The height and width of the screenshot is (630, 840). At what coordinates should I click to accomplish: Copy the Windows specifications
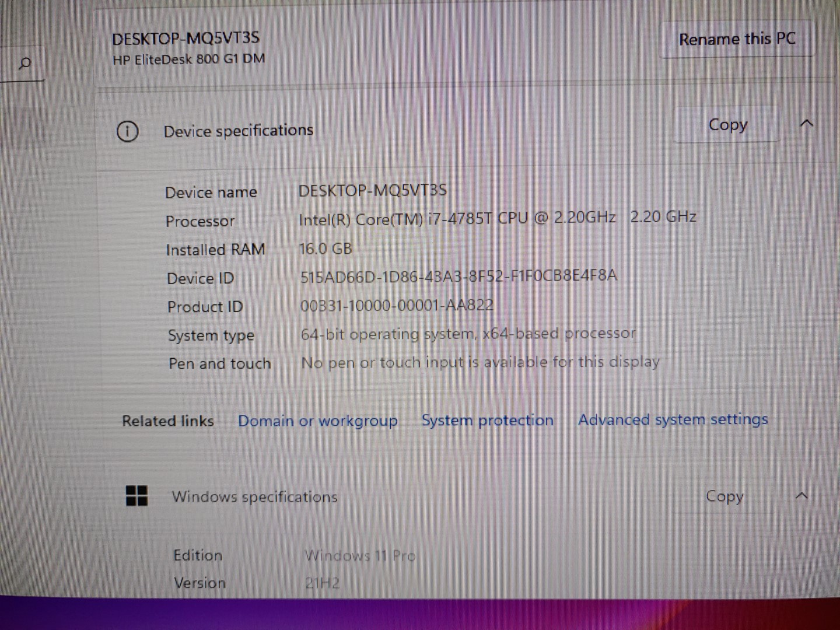[x=724, y=496]
